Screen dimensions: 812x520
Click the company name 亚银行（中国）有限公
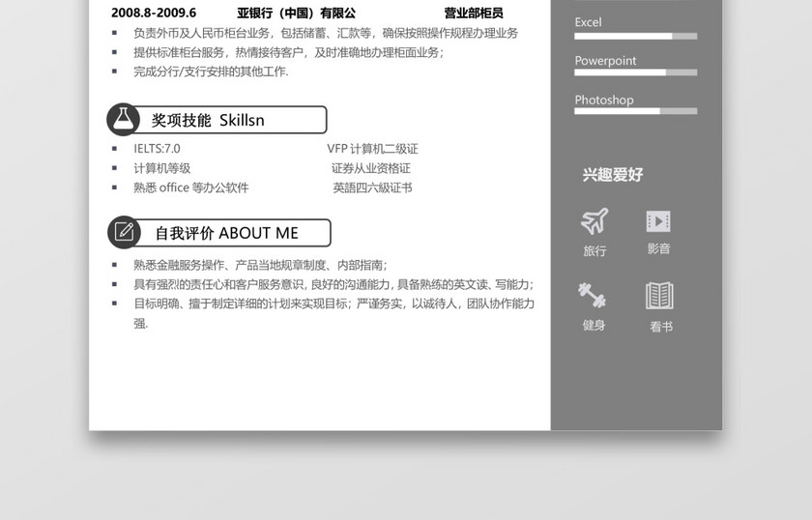[296, 13]
